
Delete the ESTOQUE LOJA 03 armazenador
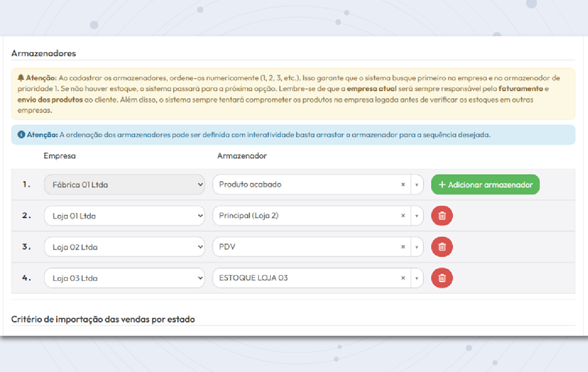pyautogui.click(x=442, y=278)
